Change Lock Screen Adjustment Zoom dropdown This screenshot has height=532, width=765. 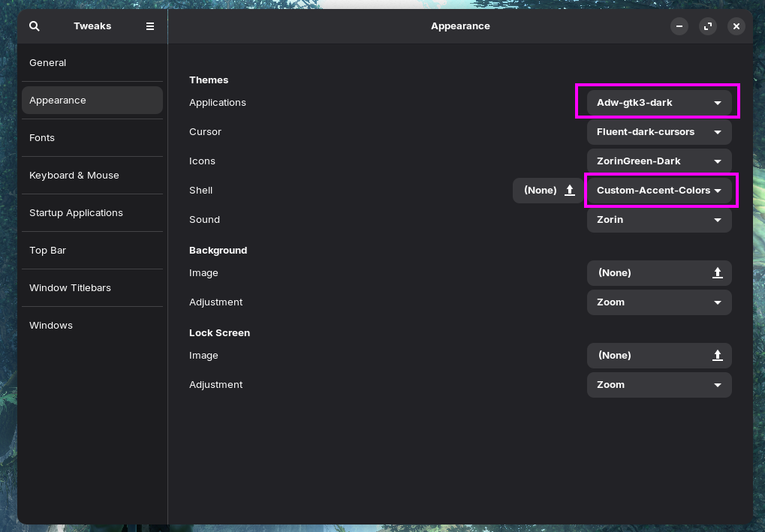(659, 385)
